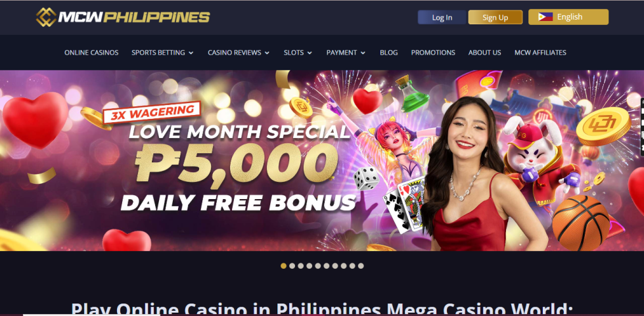
Task: Click the MCW Philippines logo
Action: (123, 17)
